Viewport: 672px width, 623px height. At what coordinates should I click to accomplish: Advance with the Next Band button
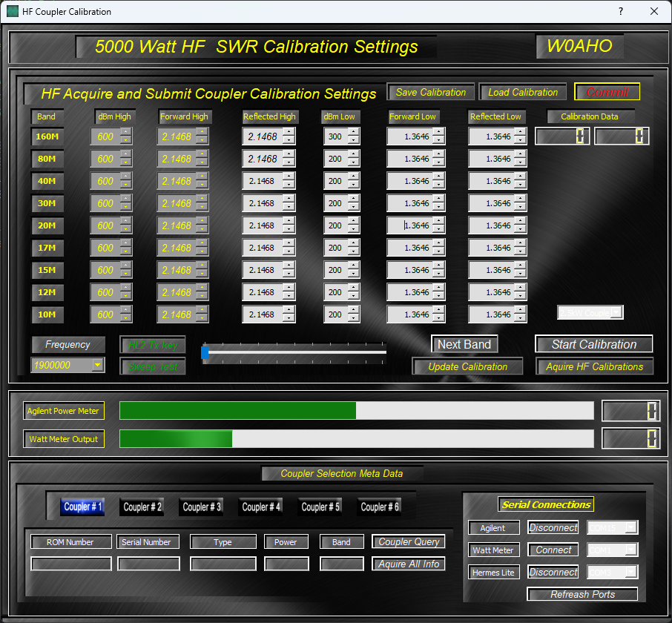[464, 344]
